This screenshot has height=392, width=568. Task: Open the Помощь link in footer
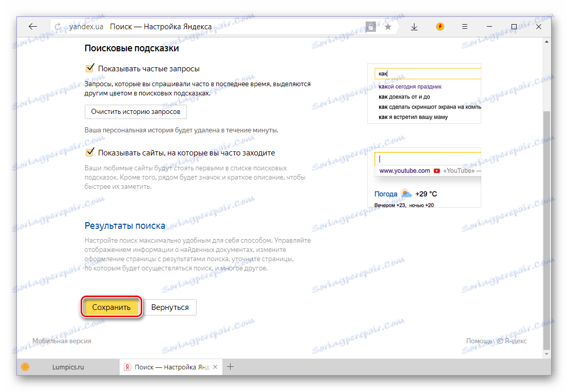pyautogui.click(x=479, y=341)
